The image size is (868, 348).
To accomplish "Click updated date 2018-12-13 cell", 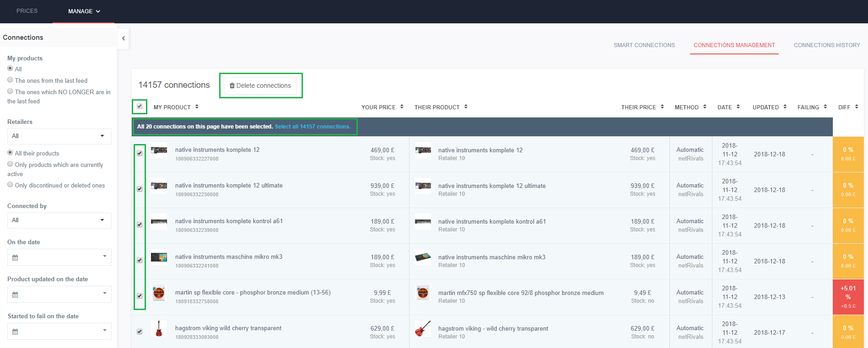I will click(770, 297).
